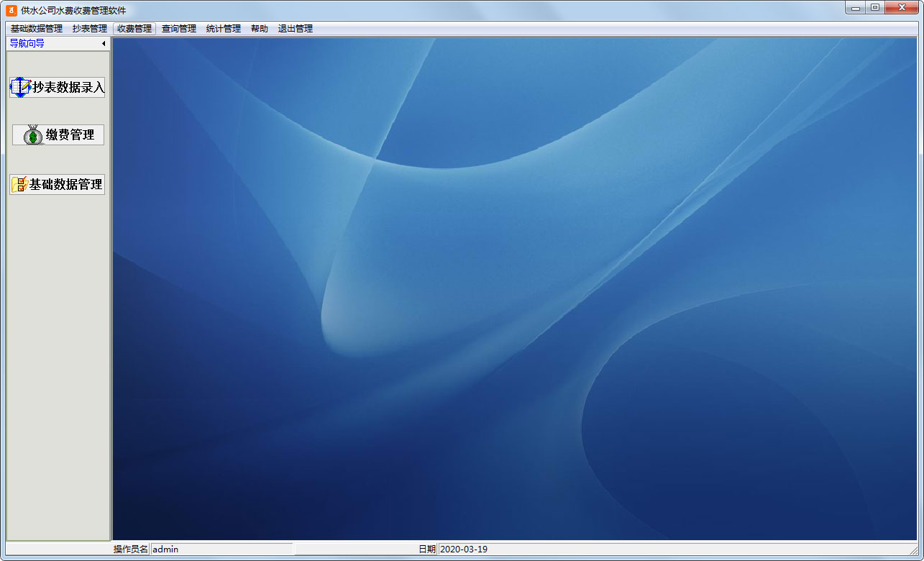Image resolution: width=924 pixels, height=561 pixels.
Task: Click the date field showing 2020-03-19
Action: [x=677, y=549]
